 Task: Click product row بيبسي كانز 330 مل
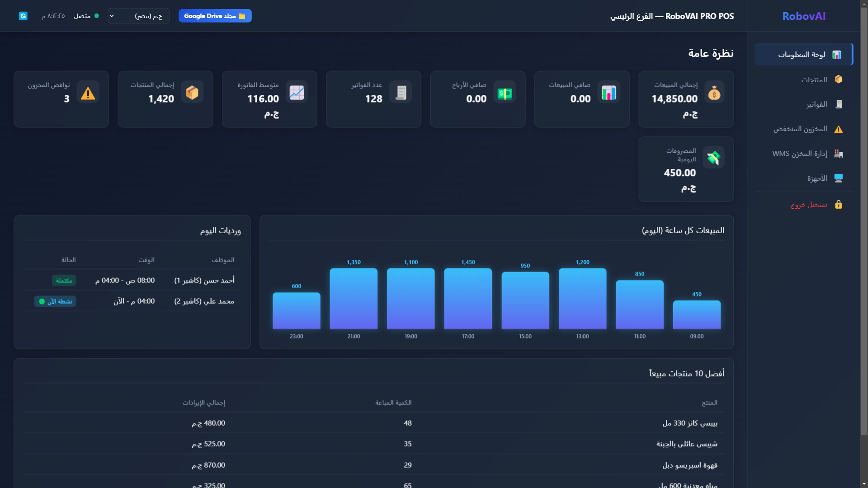coord(373,423)
